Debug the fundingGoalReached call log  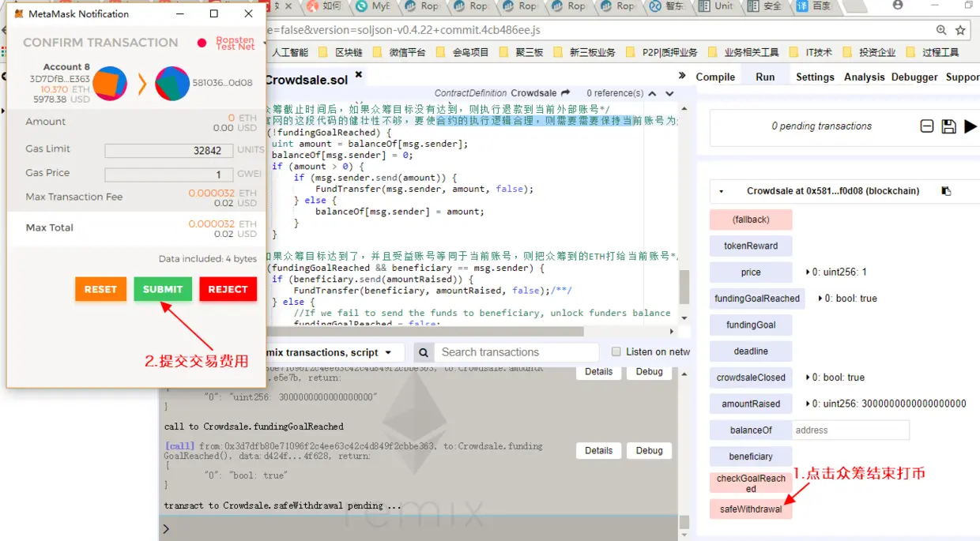click(x=650, y=450)
